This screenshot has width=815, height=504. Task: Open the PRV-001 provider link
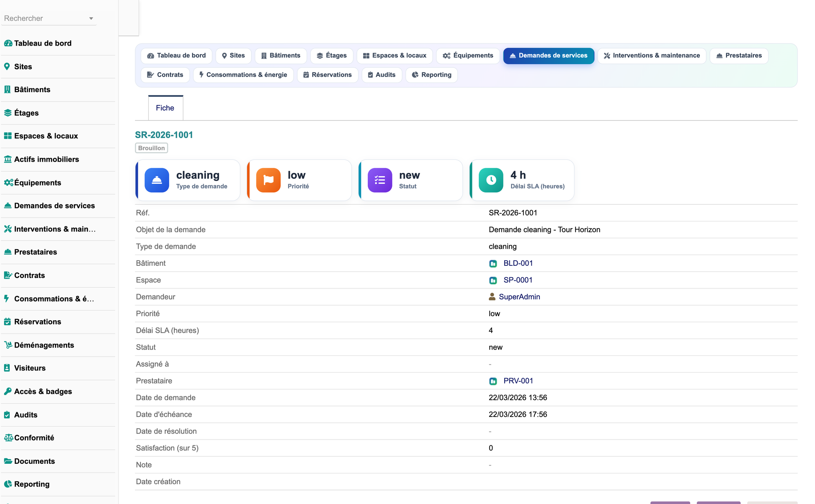click(x=518, y=381)
